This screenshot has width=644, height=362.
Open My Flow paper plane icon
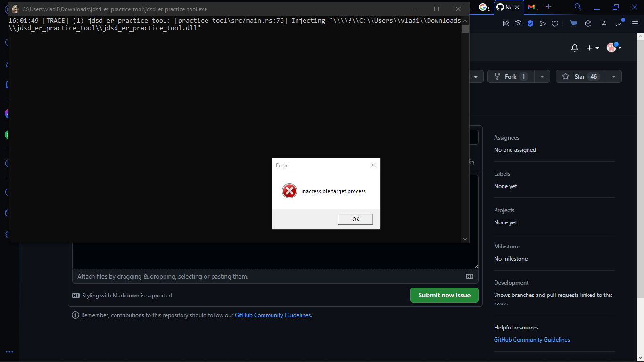(543, 24)
